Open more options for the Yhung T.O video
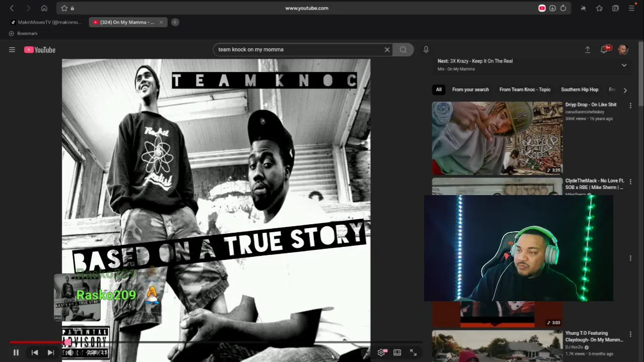The width and height of the screenshot is (644, 362). tap(630, 334)
